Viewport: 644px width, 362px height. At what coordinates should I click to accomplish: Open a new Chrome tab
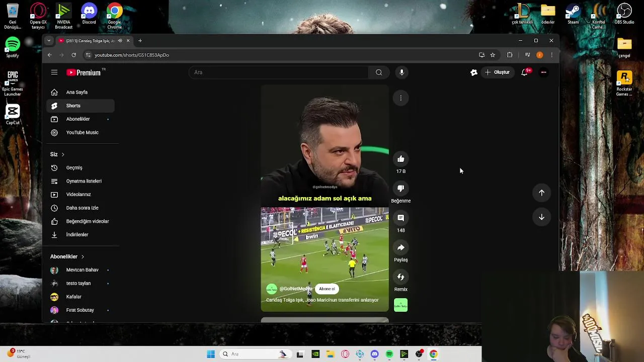point(140,41)
